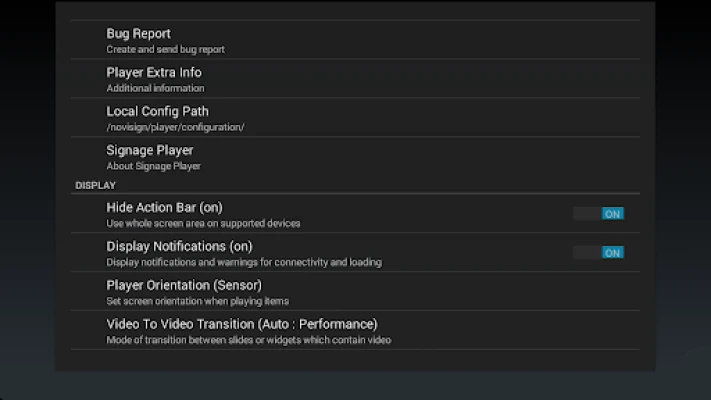Tap the notifications and warnings description text
This screenshot has width=711, height=400.
[x=244, y=262]
